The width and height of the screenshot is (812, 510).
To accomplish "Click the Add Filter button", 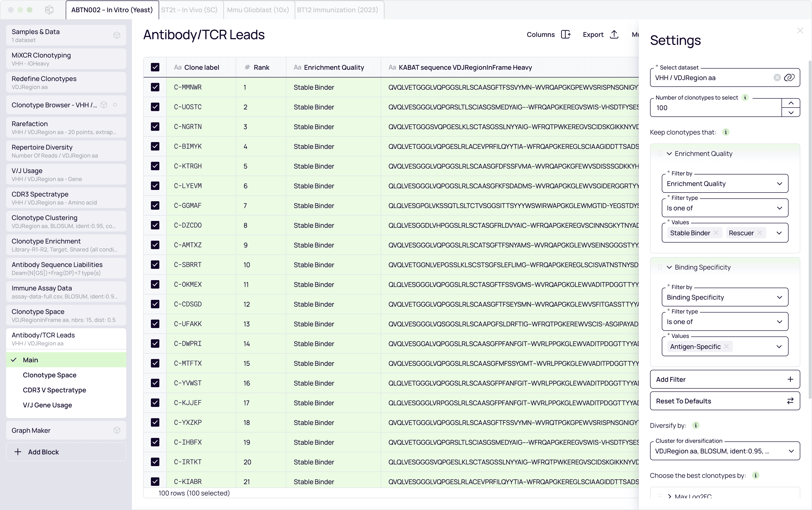I will tap(725, 379).
